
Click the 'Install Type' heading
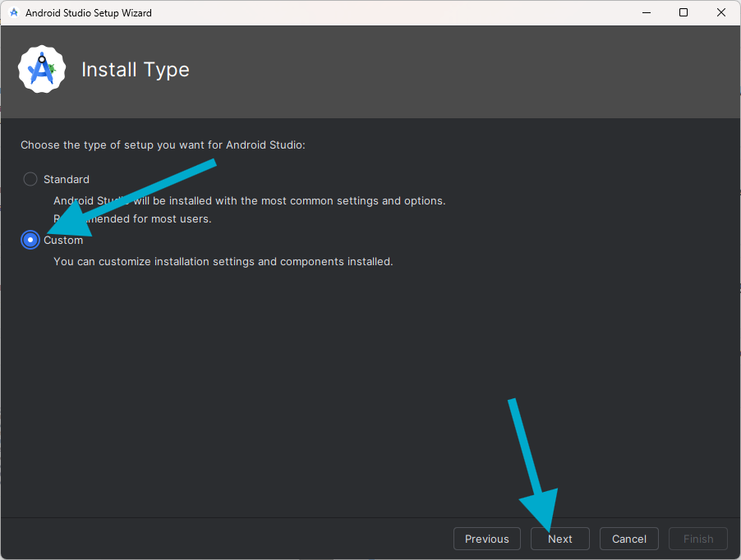click(x=136, y=70)
